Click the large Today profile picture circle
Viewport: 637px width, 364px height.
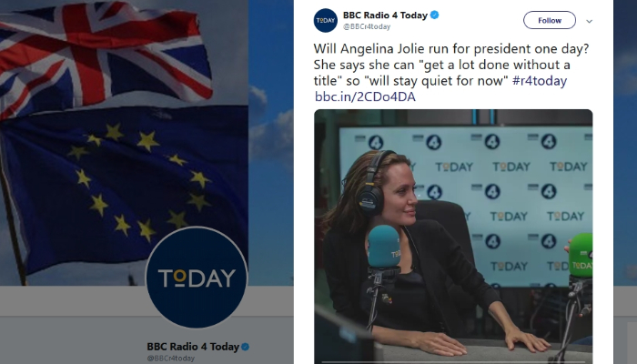click(197, 277)
